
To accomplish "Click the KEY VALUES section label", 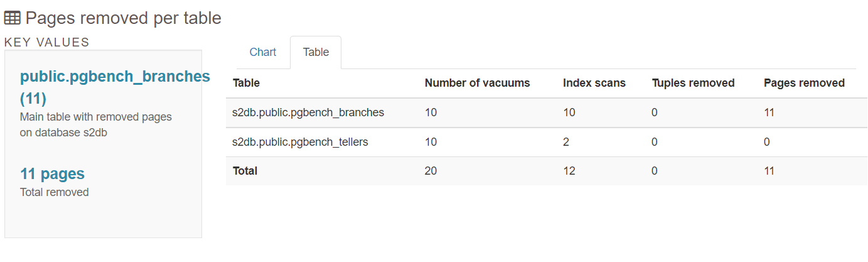I will coord(46,42).
